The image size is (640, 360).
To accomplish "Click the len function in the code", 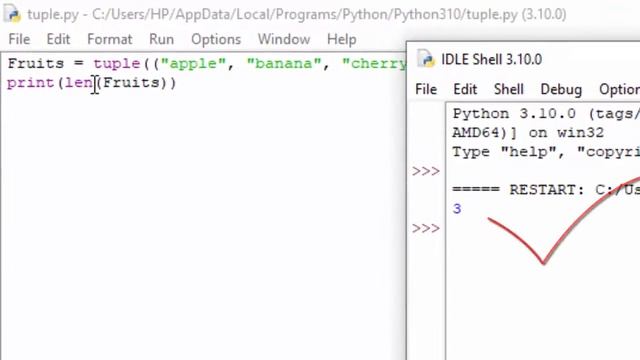I will click(x=79, y=82).
